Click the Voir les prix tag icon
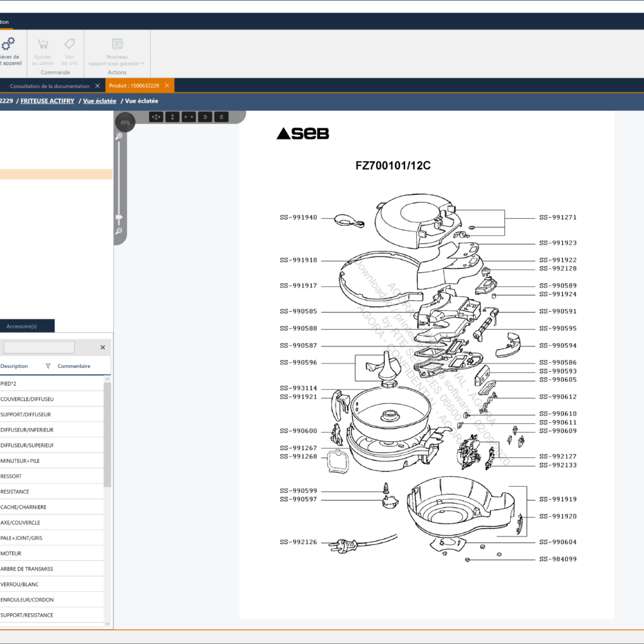The image size is (644, 644). [x=70, y=45]
